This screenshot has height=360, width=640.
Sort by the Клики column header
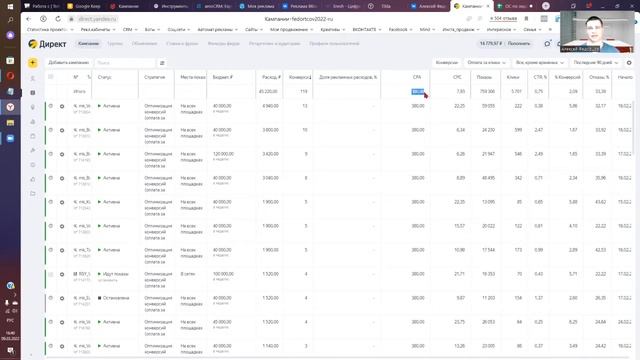click(x=513, y=77)
